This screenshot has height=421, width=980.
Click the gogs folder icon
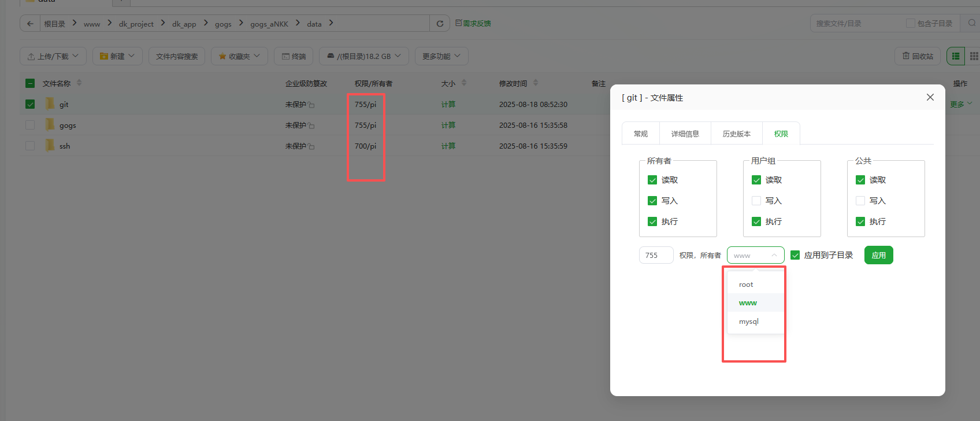50,125
